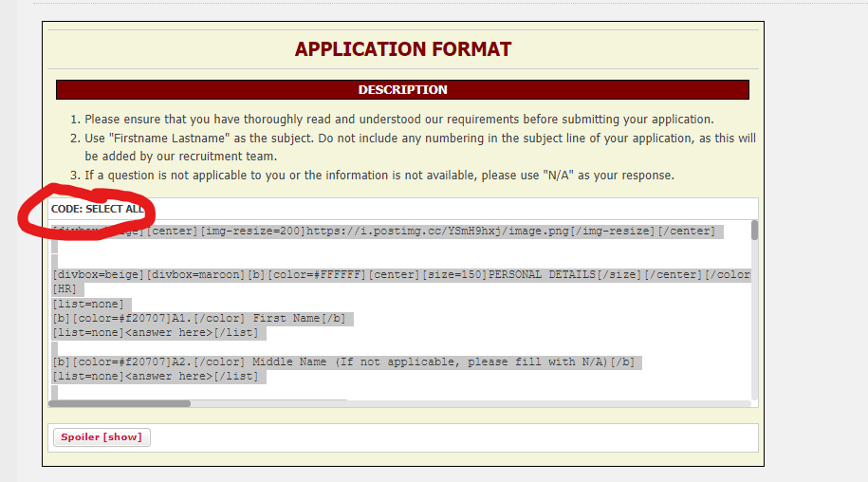Click the vertical scrollbar track below the thumb

pos(754,323)
